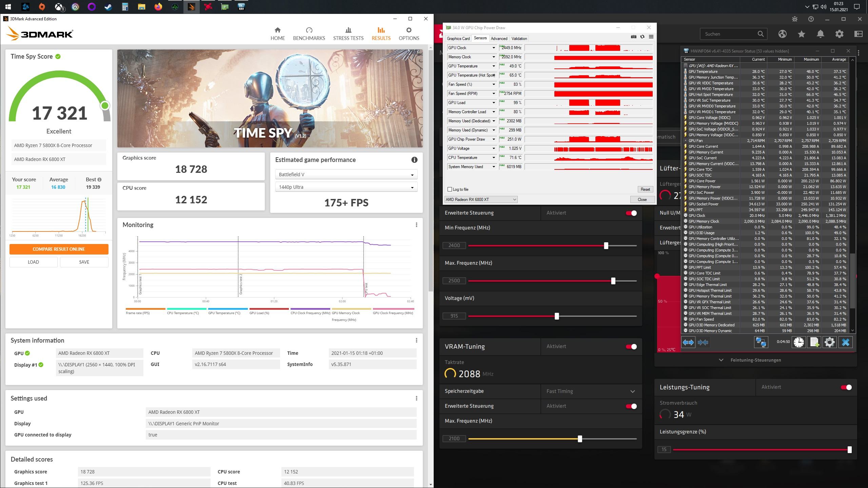
Task: Click the sidebar panel icon in Radeon Software
Action: (x=859, y=34)
